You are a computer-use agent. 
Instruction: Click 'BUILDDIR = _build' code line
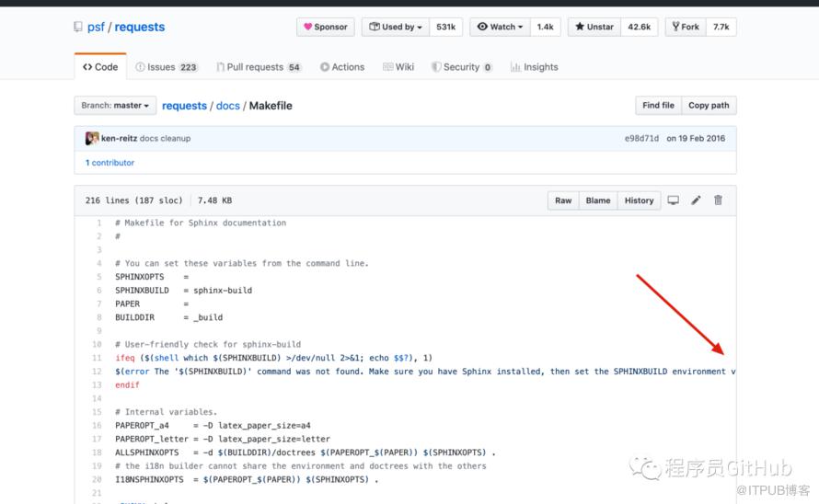pos(169,317)
